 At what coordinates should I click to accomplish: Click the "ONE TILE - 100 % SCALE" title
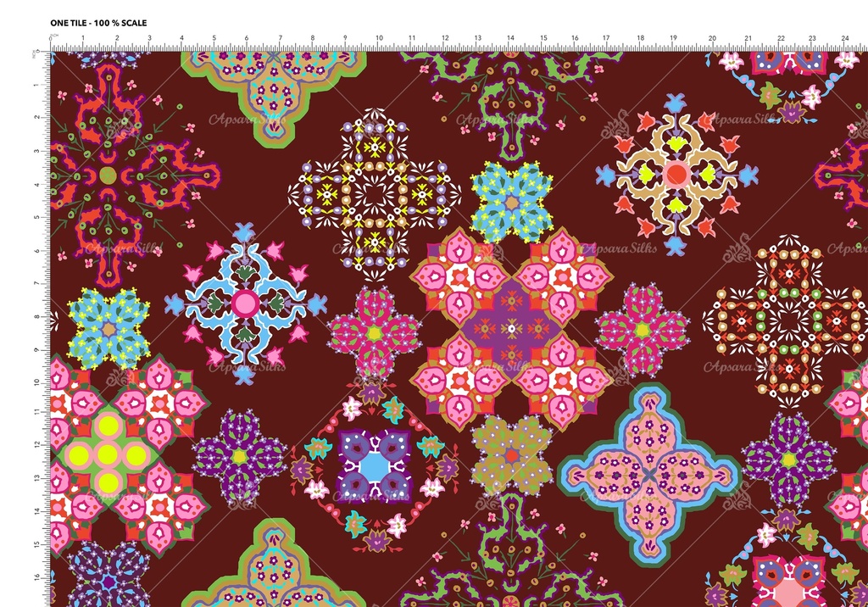click(x=98, y=23)
